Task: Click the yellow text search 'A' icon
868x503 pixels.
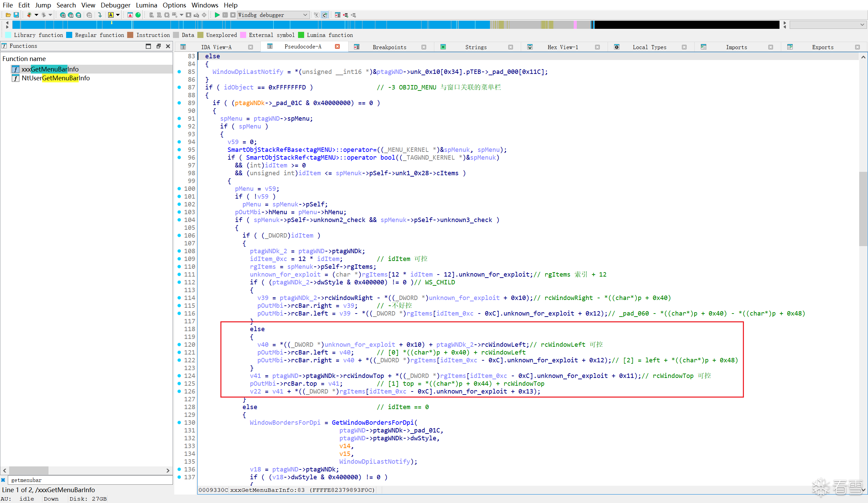Action: point(111,15)
